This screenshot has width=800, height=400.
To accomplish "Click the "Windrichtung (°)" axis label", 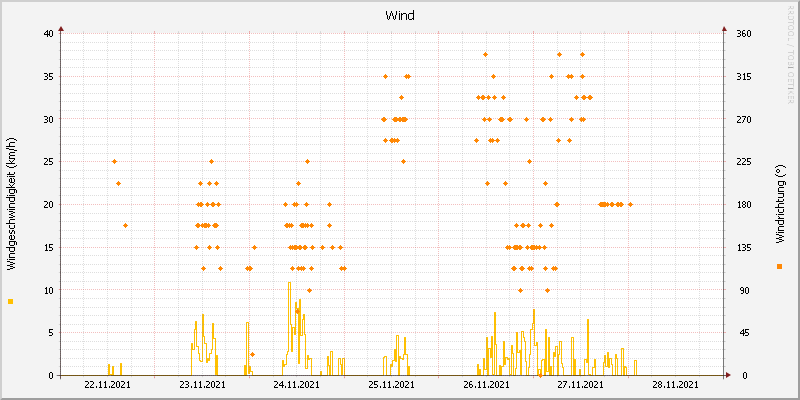I will [779, 204].
